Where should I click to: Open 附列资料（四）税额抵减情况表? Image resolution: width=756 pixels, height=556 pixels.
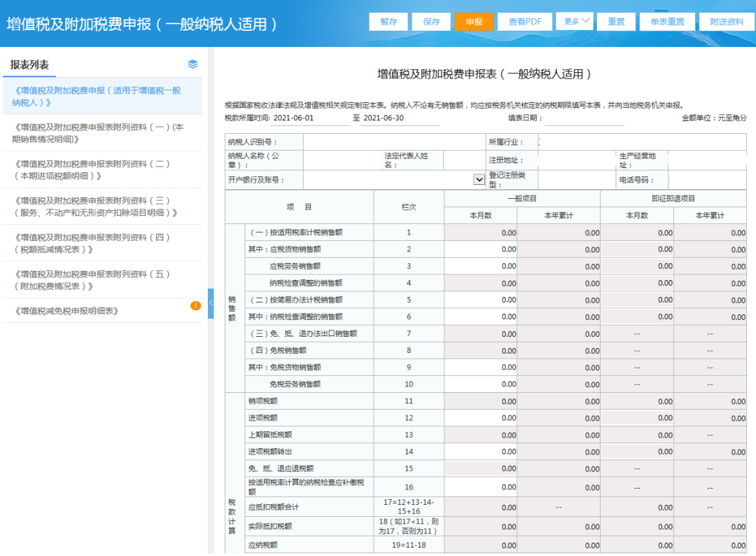click(102, 243)
